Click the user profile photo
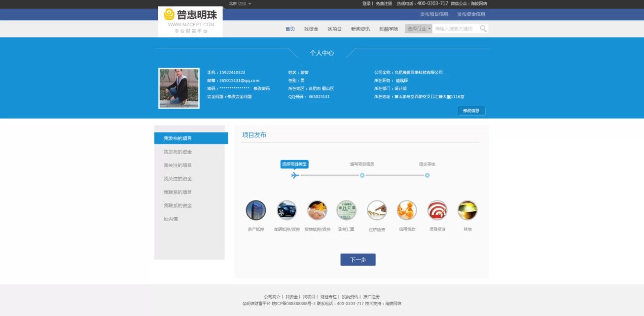644x316 pixels. click(x=179, y=88)
